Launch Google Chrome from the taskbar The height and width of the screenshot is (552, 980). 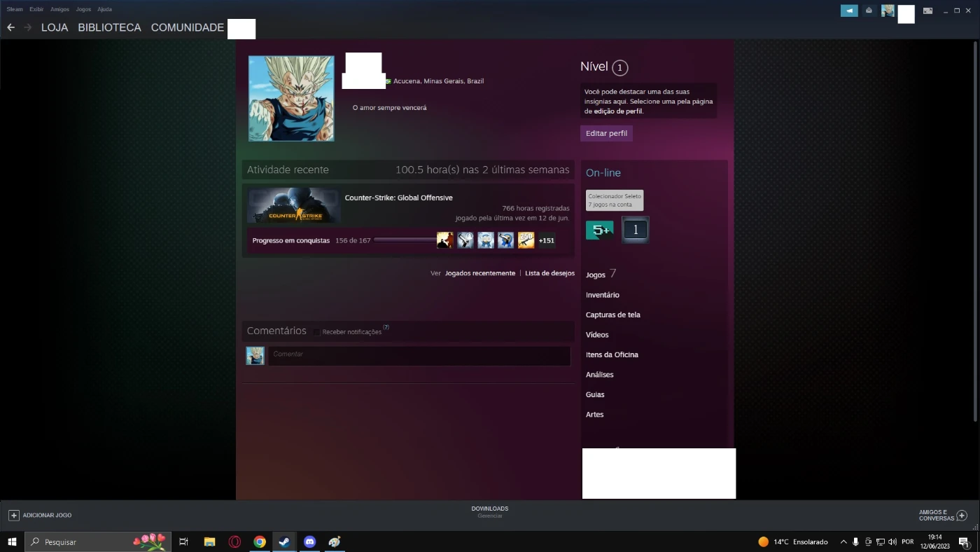click(x=259, y=541)
